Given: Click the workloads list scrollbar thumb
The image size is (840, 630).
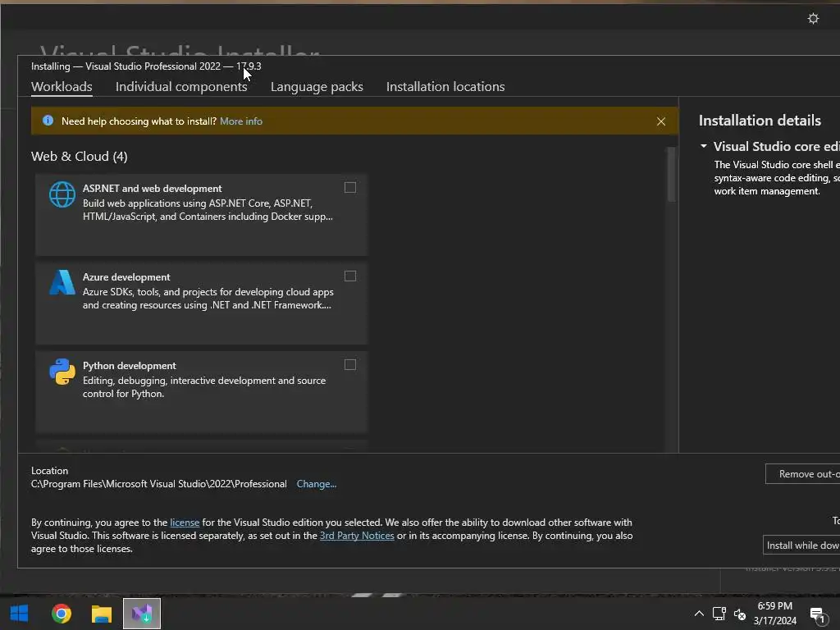Looking at the screenshot, I should click(671, 175).
